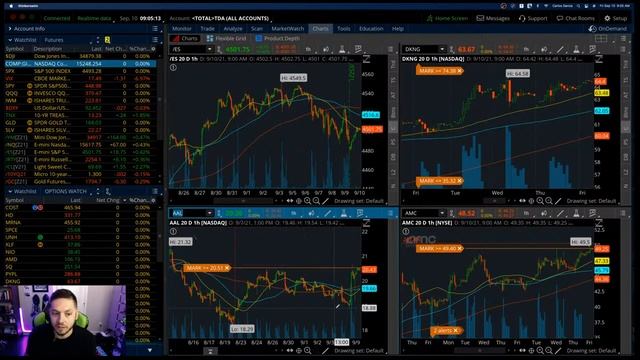Open the Product Depth sub-tab
The image size is (640, 360).
point(278,38)
